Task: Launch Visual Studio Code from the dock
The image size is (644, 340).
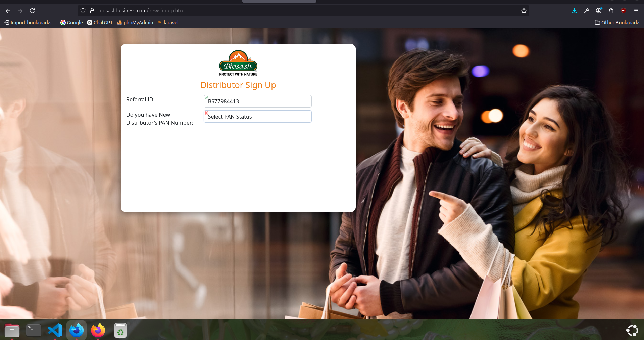Action: pyautogui.click(x=55, y=330)
